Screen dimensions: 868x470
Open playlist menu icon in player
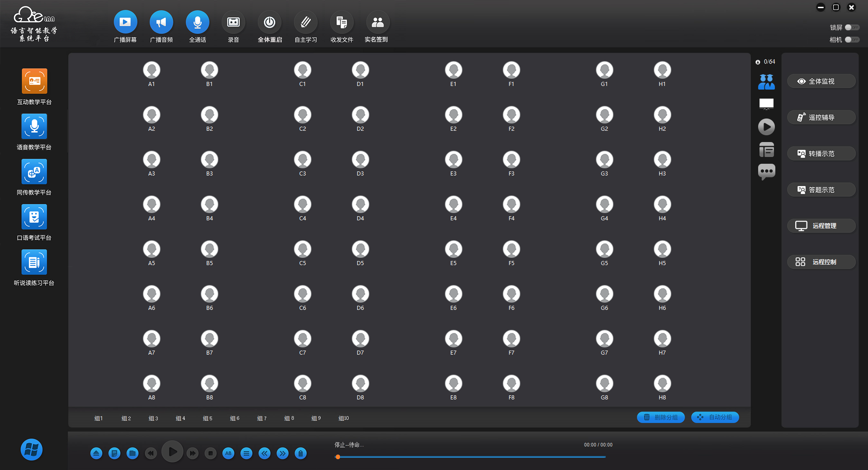[x=246, y=453]
